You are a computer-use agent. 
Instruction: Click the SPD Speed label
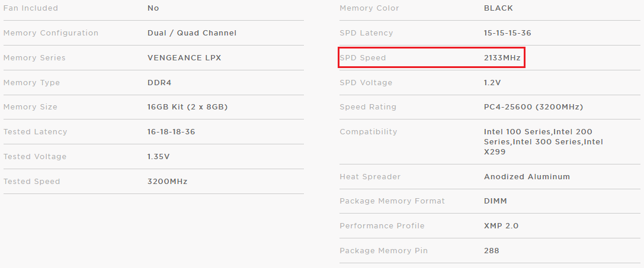click(363, 58)
